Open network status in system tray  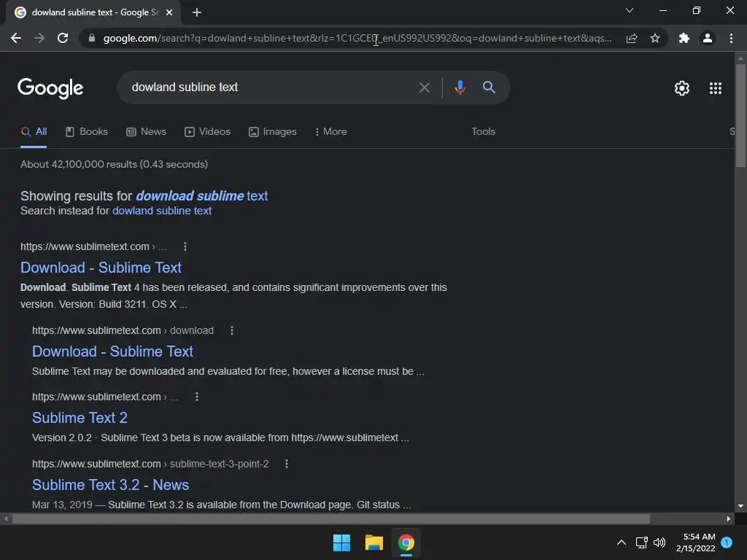click(x=642, y=542)
